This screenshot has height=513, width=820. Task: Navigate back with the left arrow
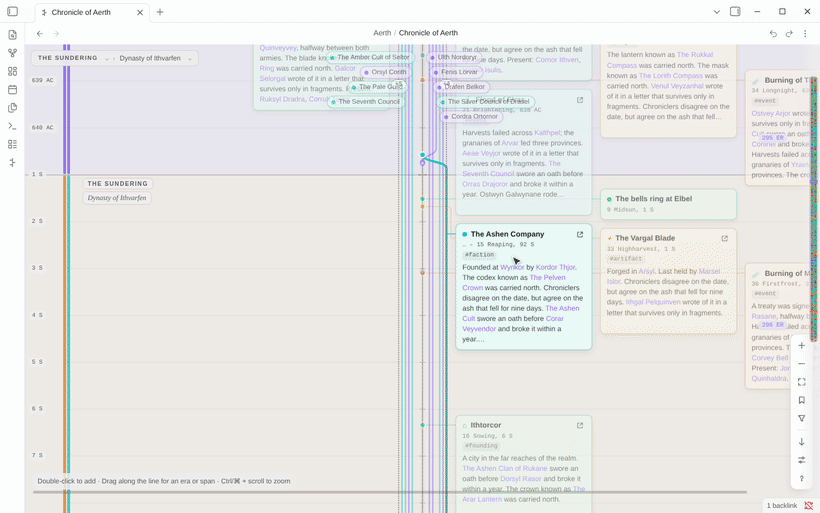point(40,33)
